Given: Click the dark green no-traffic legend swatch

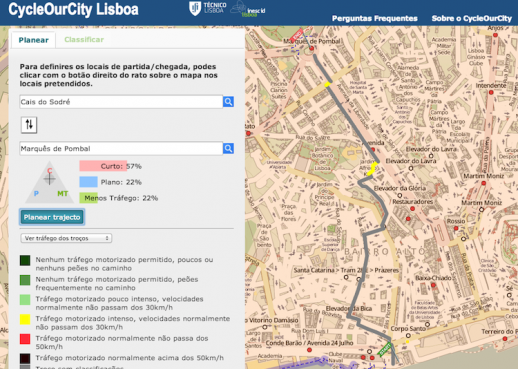Looking at the screenshot, I should coord(25,260).
